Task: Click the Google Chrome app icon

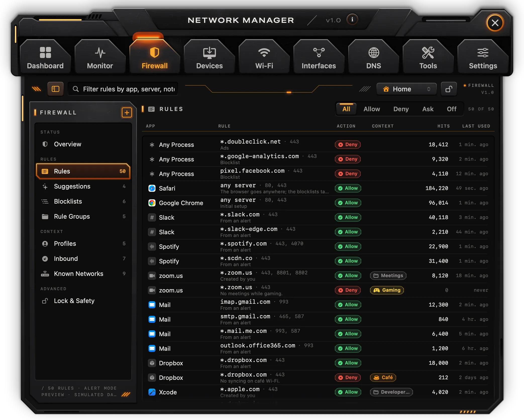Action: pos(152,203)
